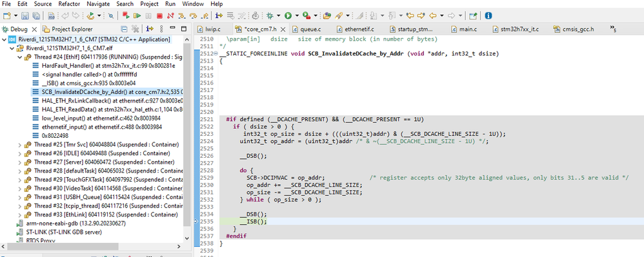Click the Last Edit Location arrow icon
Viewport: 644px width, 257px height.
click(410, 15)
